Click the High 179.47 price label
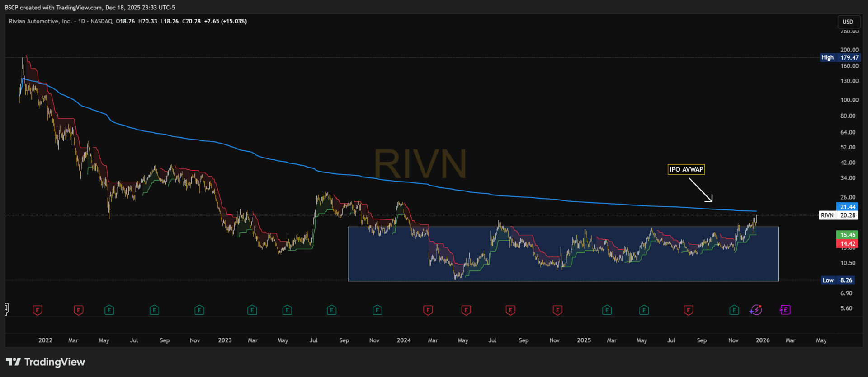Image resolution: width=868 pixels, height=377 pixels. point(840,57)
